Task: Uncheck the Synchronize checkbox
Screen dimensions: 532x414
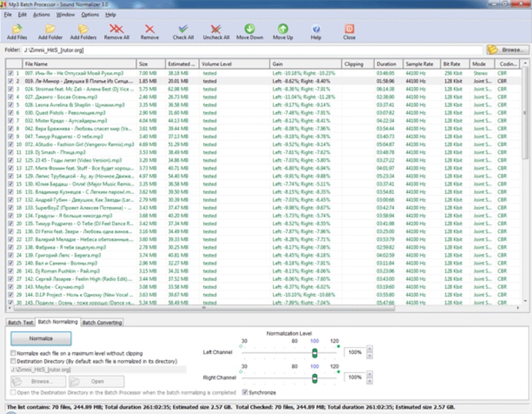Action: [x=244, y=392]
